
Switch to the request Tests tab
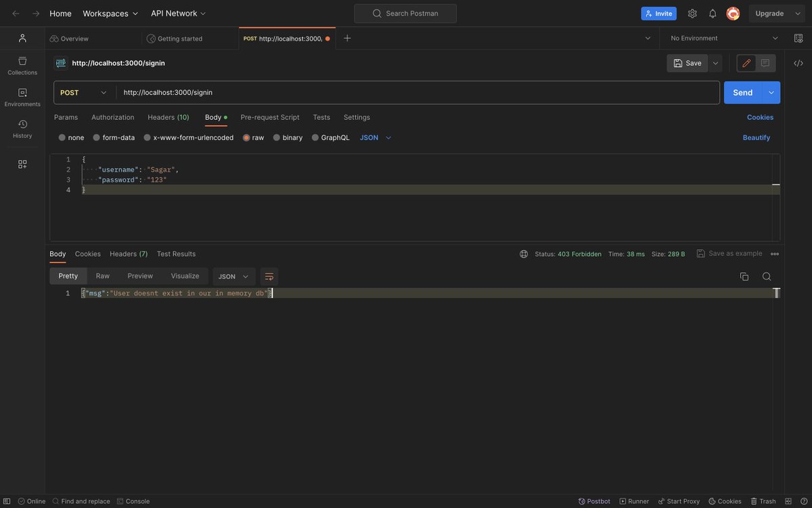click(x=321, y=117)
